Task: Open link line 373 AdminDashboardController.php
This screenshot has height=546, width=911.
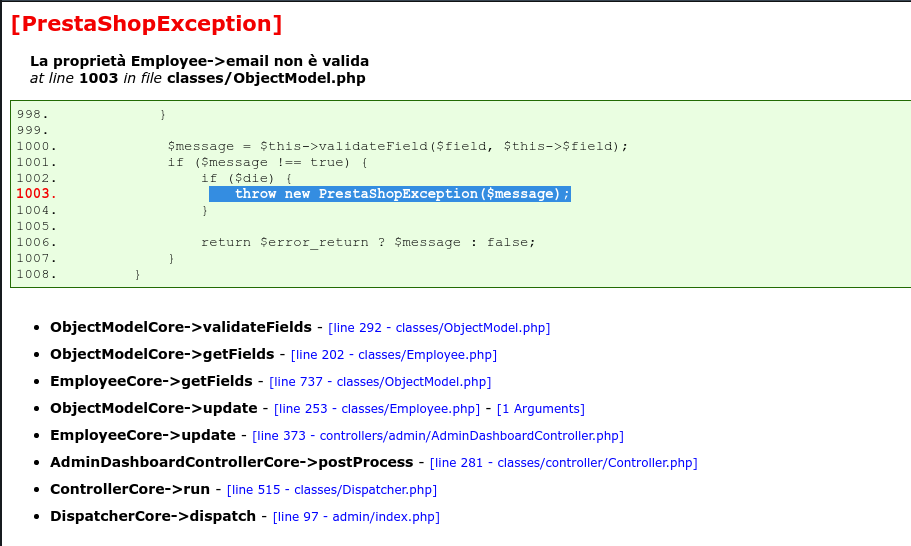Action: pyautogui.click(x=437, y=436)
